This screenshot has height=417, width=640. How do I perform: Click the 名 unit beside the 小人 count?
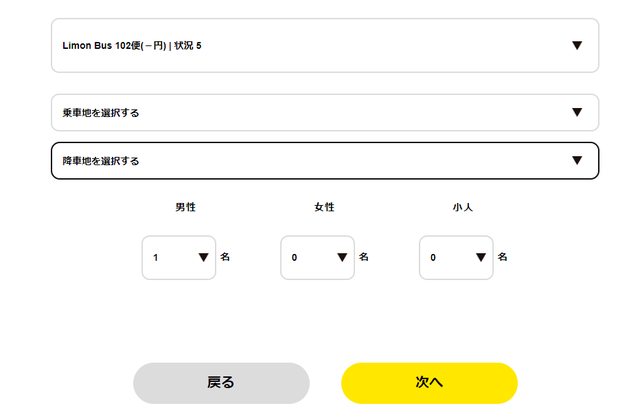[502, 257]
